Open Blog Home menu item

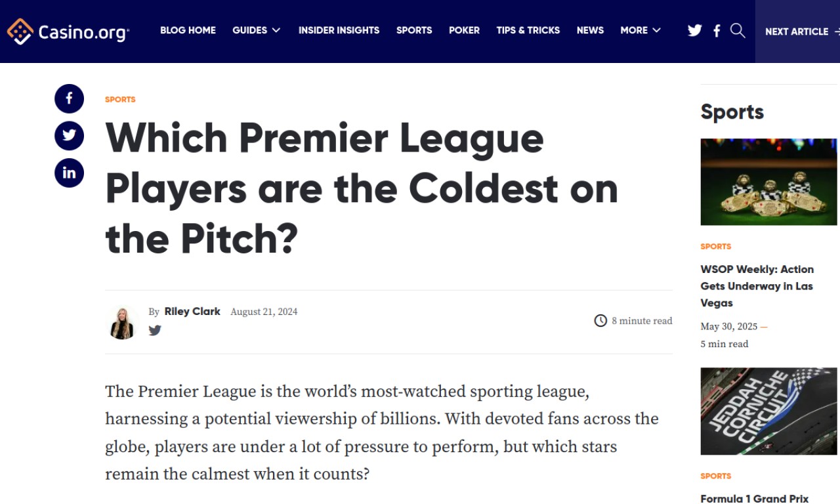[x=188, y=30]
